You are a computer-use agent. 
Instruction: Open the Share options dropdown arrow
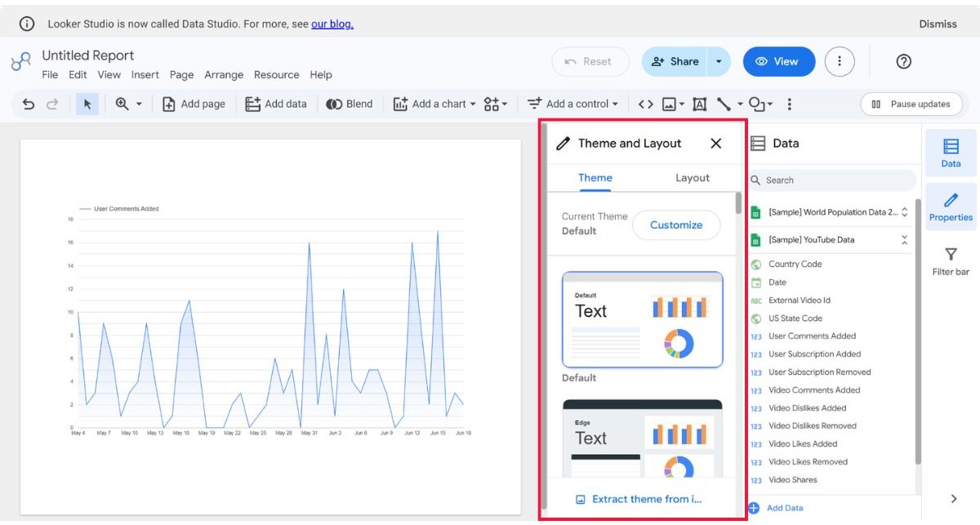tap(719, 61)
